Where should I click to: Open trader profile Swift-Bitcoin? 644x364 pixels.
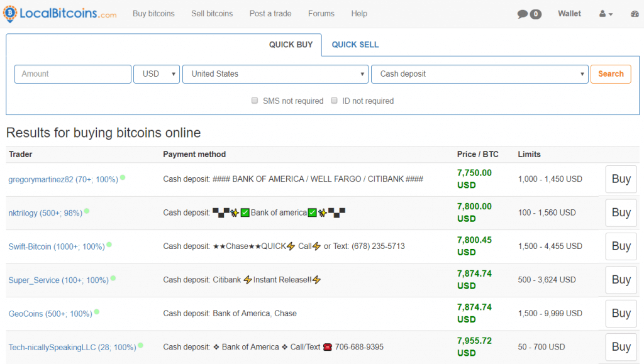pyautogui.click(x=57, y=246)
